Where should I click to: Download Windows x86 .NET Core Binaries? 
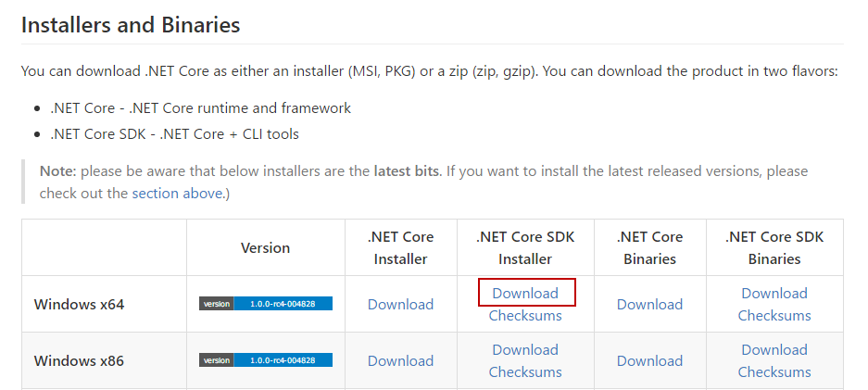649,360
